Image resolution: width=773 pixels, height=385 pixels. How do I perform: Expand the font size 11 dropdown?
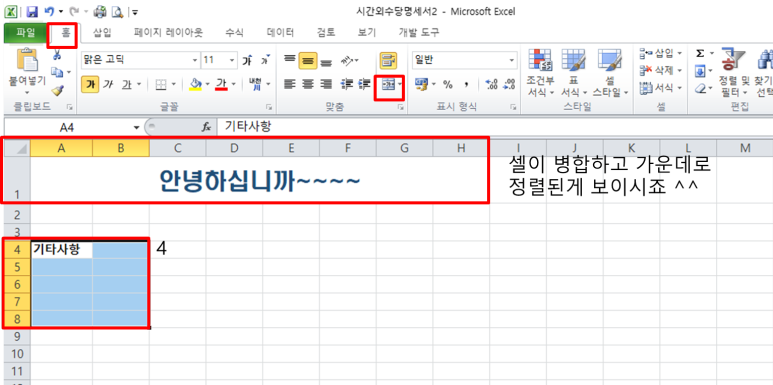(232, 60)
